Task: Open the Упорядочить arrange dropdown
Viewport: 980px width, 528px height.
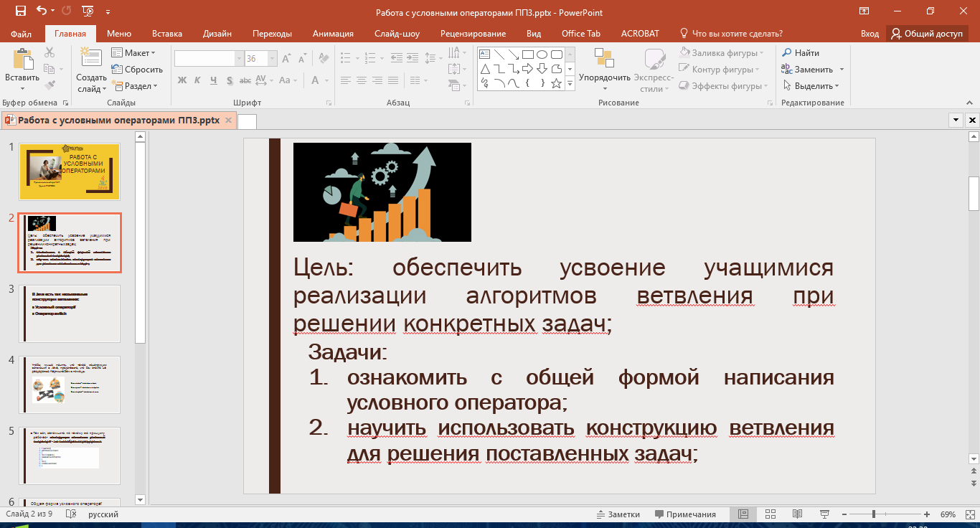Action: pos(605,70)
